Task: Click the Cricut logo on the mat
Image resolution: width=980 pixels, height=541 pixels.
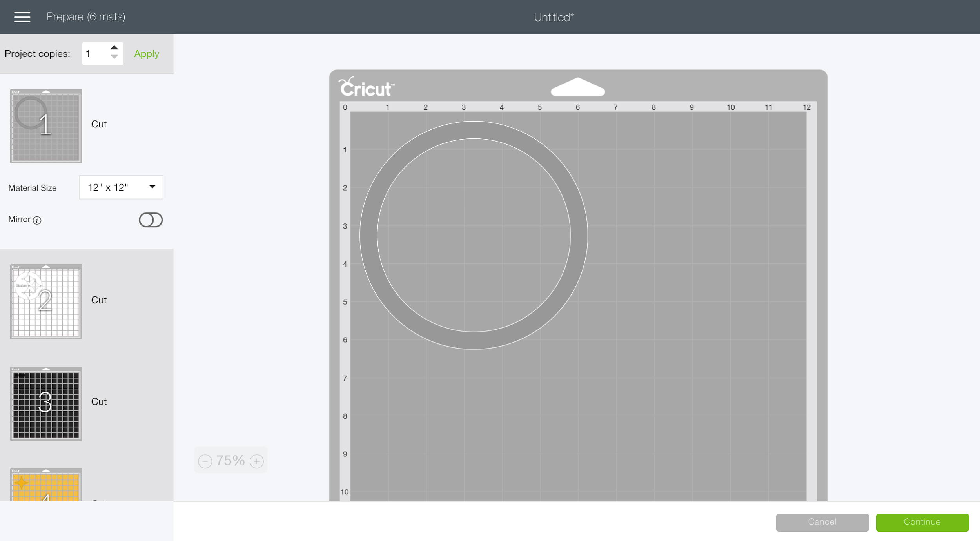Action: [x=366, y=87]
